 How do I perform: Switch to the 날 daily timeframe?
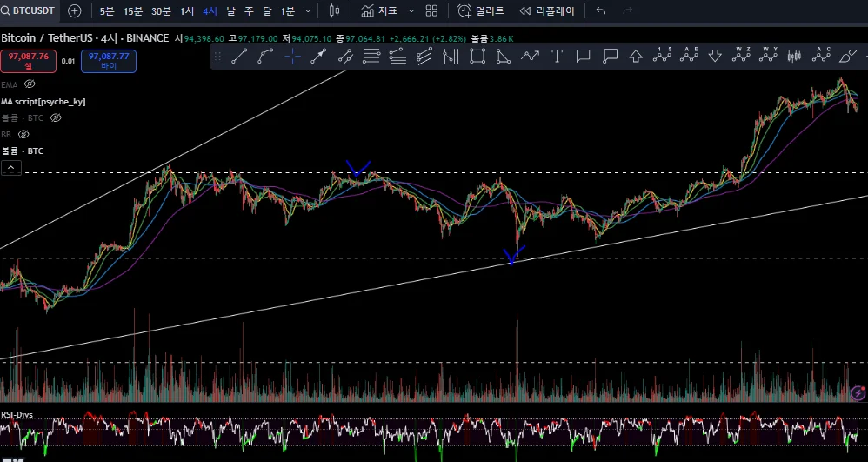(x=230, y=11)
